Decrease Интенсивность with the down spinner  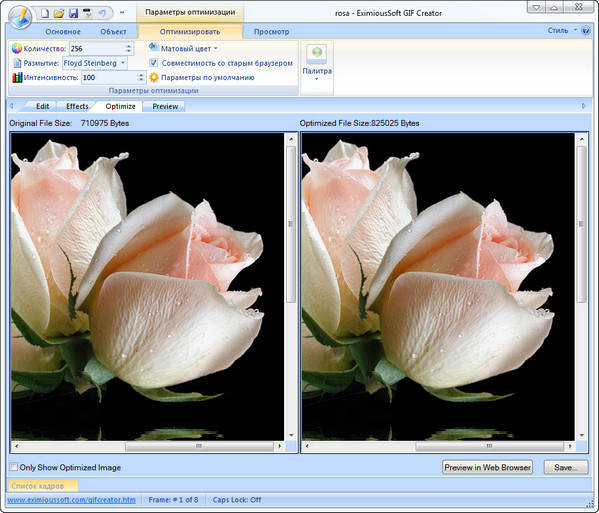pos(141,81)
